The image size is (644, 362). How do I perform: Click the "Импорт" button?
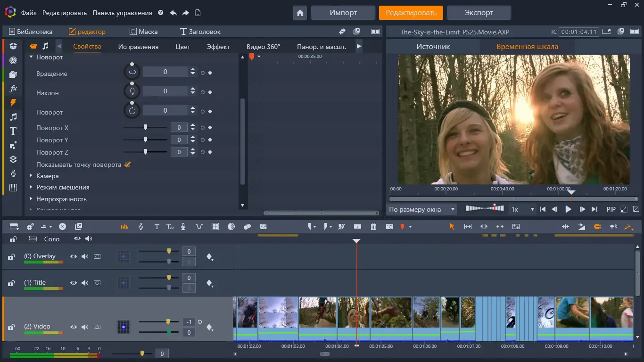[343, 13]
